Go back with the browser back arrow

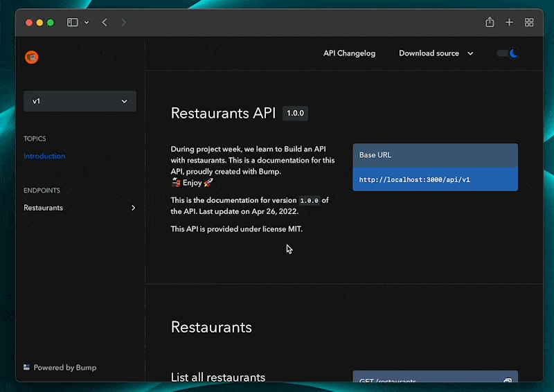click(x=105, y=22)
